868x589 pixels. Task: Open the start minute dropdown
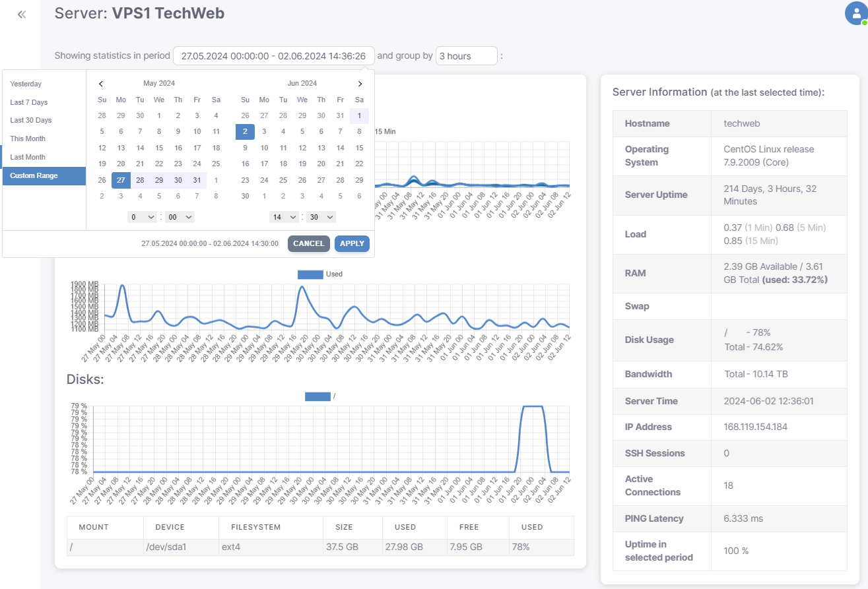click(x=180, y=217)
